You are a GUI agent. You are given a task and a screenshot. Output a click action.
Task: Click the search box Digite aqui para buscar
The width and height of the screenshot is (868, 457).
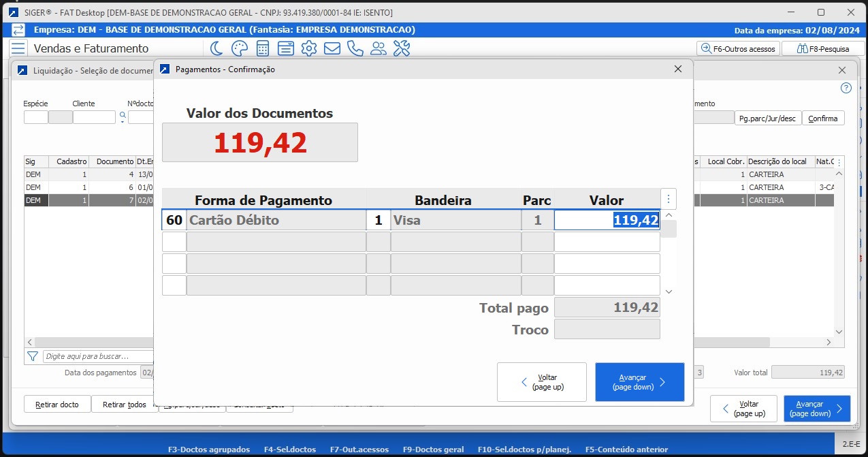pos(97,356)
